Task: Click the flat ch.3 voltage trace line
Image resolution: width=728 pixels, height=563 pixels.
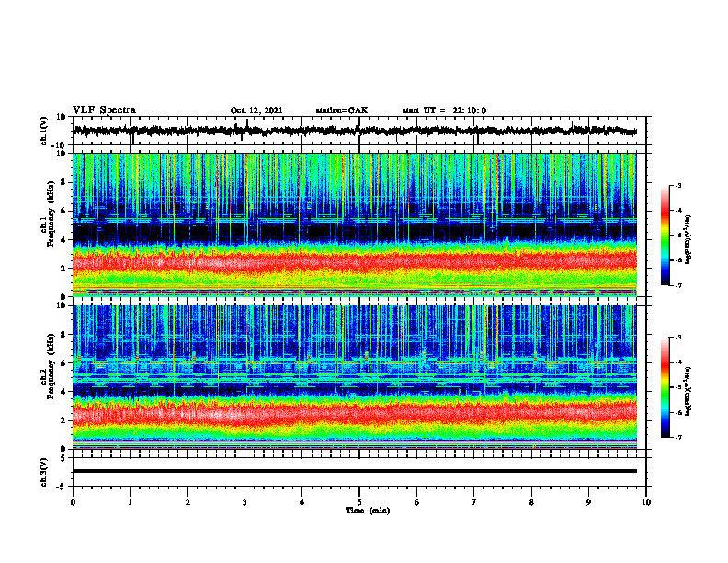Action: pos(354,471)
